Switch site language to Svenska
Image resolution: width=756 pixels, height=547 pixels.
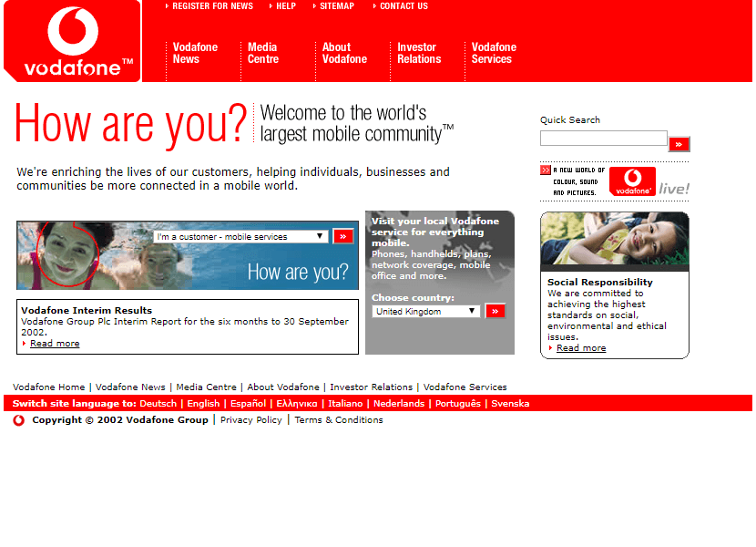[x=510, y=404]
